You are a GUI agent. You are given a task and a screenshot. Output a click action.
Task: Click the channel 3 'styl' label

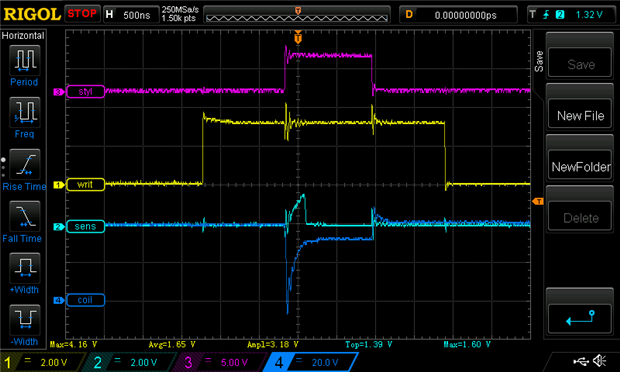(85, 91)
